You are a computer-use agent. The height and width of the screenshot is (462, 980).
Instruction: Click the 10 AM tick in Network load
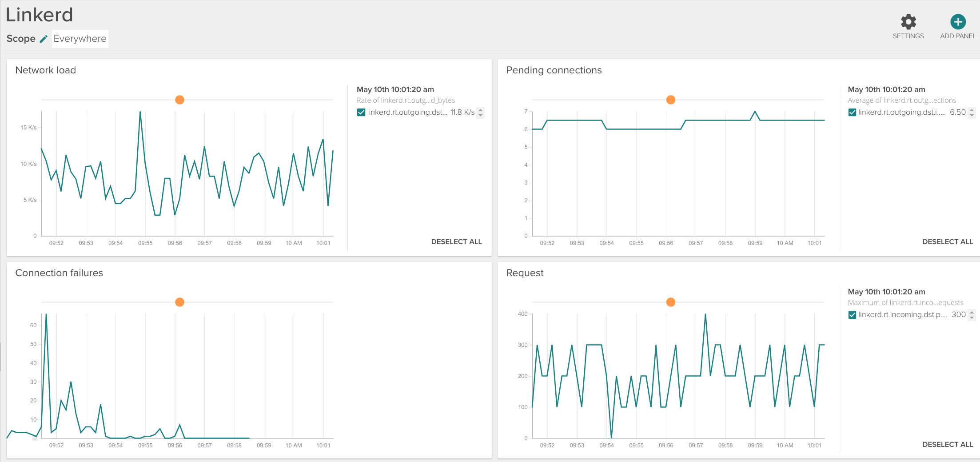(294, 243)
